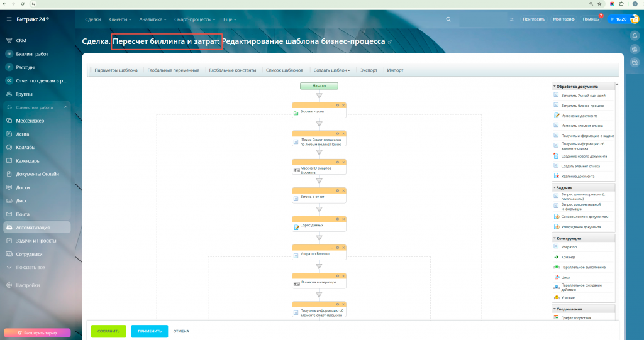This screenshot has width=644, height=340.
Task: Start the 16:20 work timer
Action: pyautogui.click(x=618, y=19)
